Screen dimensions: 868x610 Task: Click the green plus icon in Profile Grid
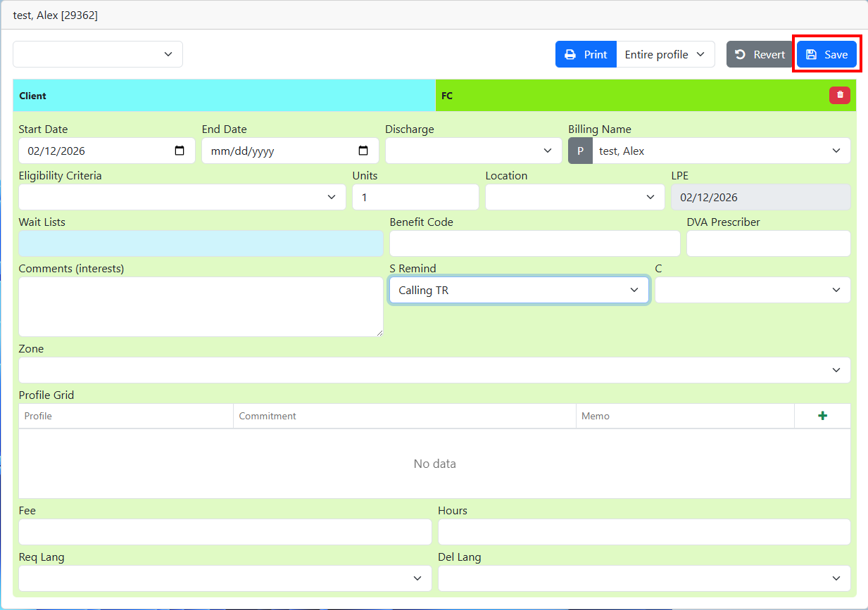coord(822,416)
